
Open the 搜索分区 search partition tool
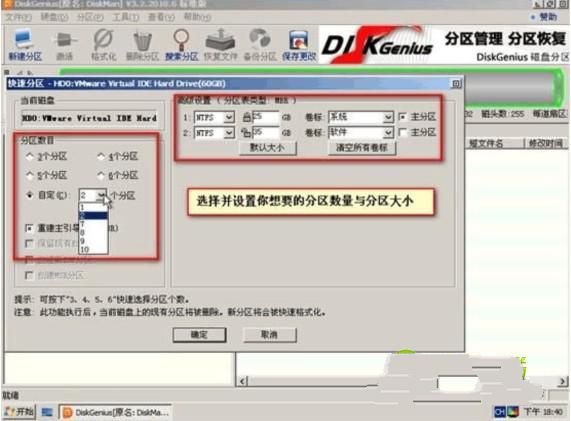(x=181, y=44)
